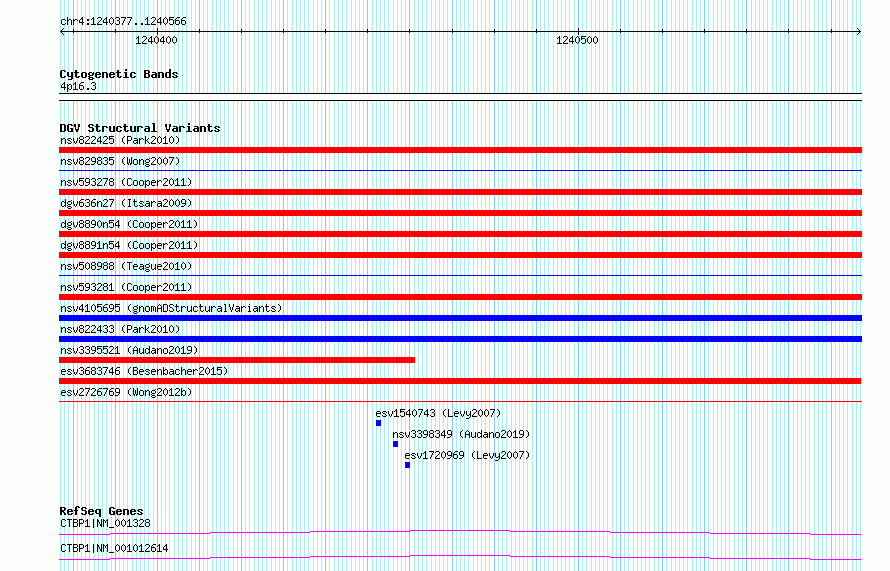This screenshot has height=571, width=890.
Task: Select the short red bar for nsv3395521
Action: click(237, 360)
